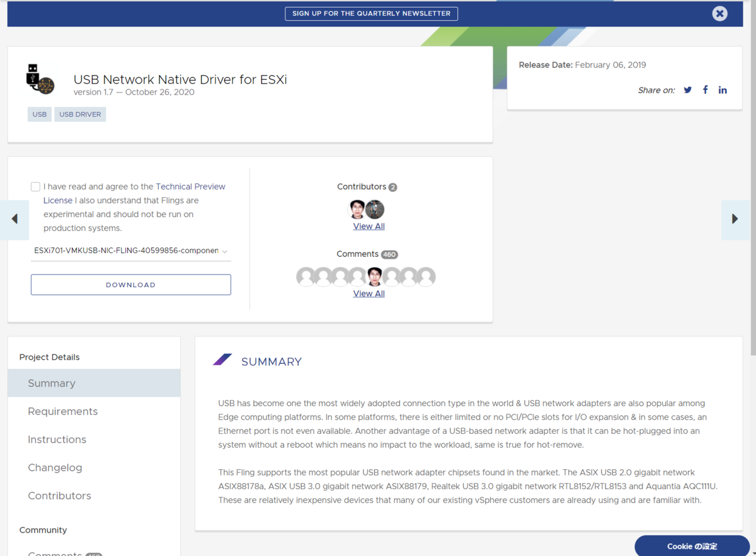Click the first gray commenter avatar
This screenshot has height=556, width=756.
[306, 276]
